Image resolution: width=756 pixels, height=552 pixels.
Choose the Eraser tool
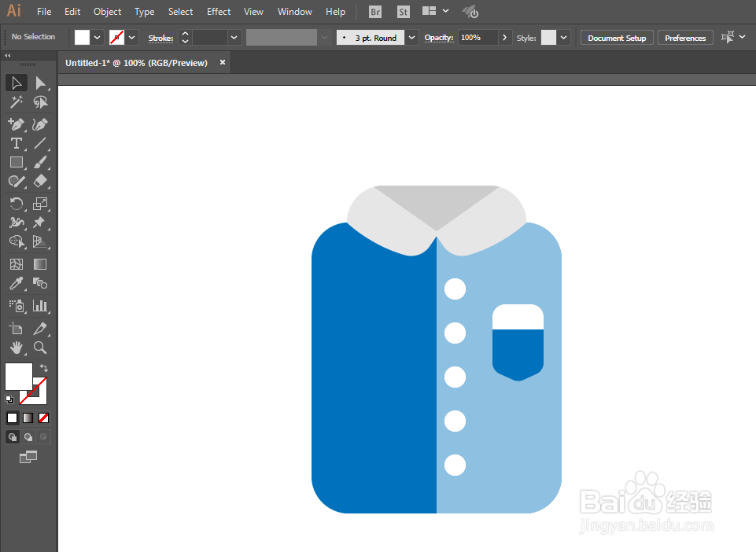(40, 182)
